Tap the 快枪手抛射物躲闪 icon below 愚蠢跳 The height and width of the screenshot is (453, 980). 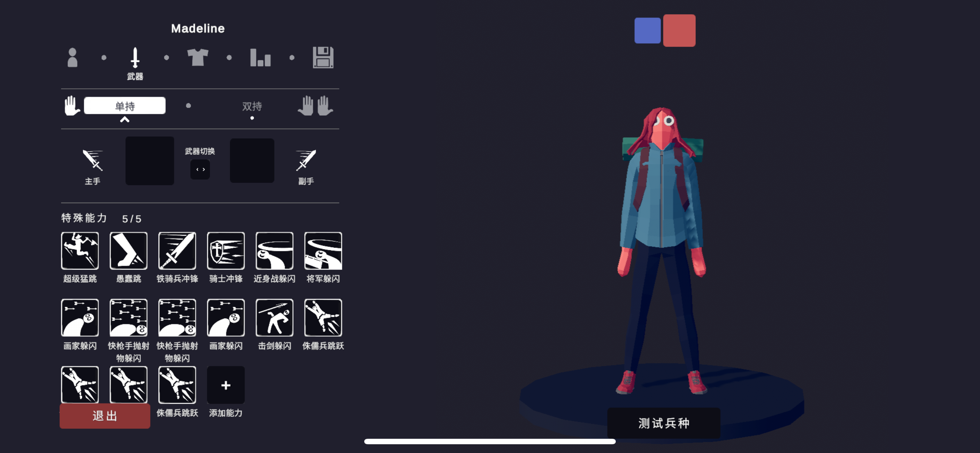(129, 318)
